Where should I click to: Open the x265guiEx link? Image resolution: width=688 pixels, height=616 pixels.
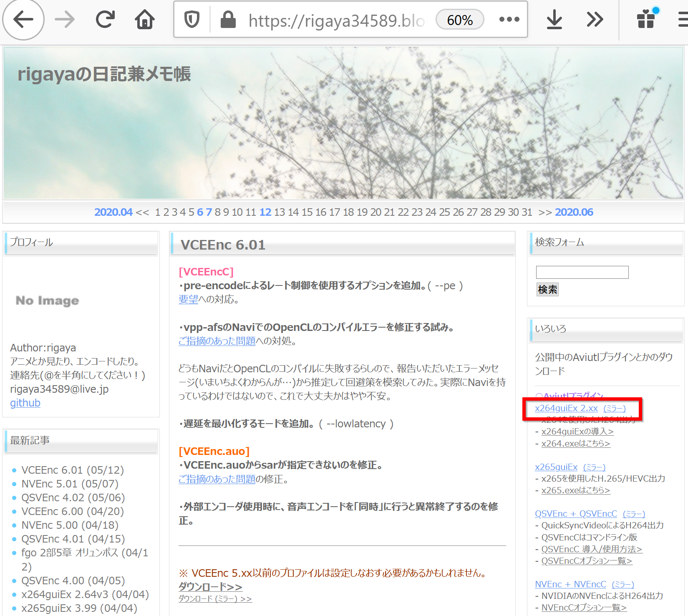(x=556, y=467)
